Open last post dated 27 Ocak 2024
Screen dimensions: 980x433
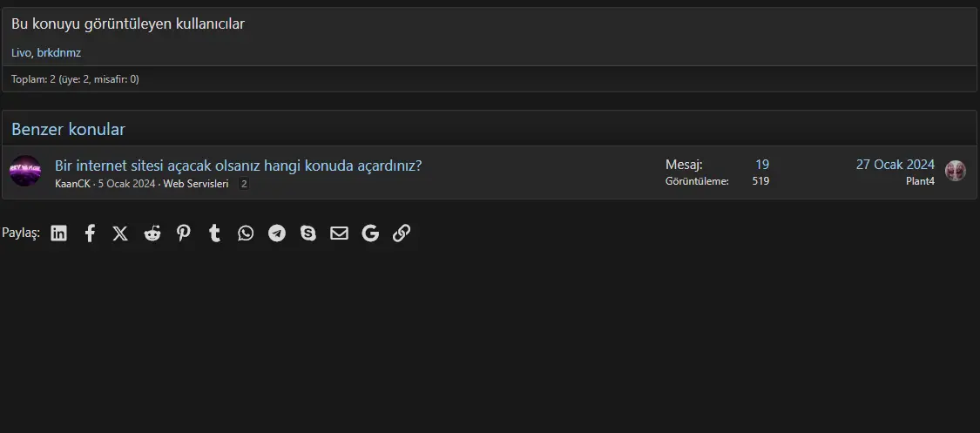pyautogui.click(x=895, y=165)
